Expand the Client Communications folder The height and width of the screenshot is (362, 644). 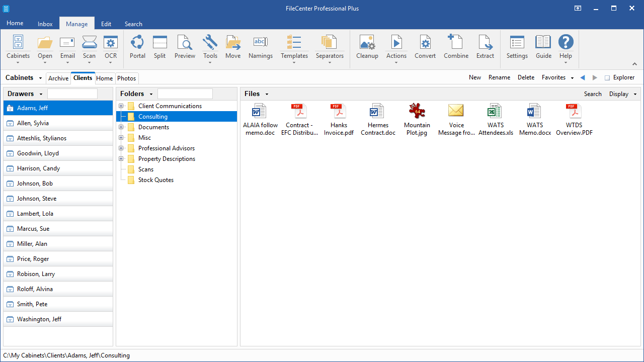[121, 106]
